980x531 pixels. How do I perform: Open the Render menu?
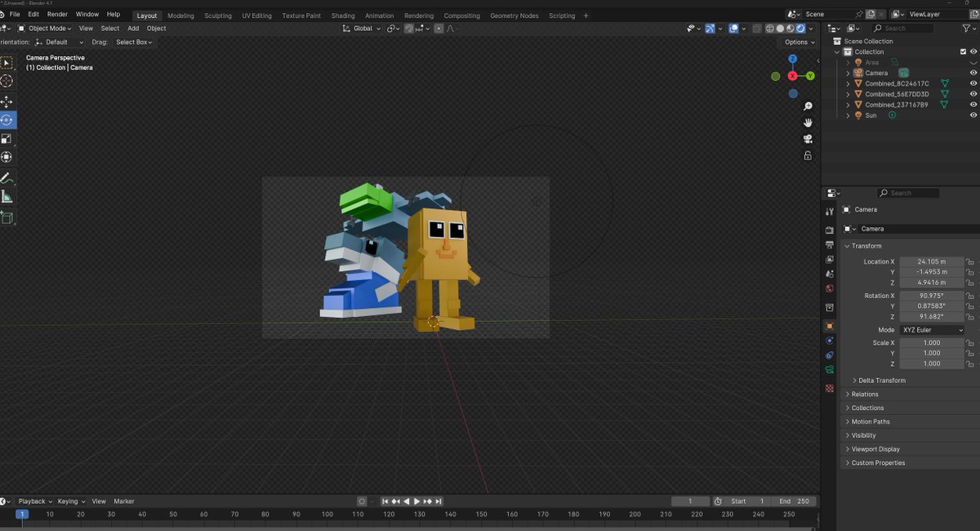(57, 15)
